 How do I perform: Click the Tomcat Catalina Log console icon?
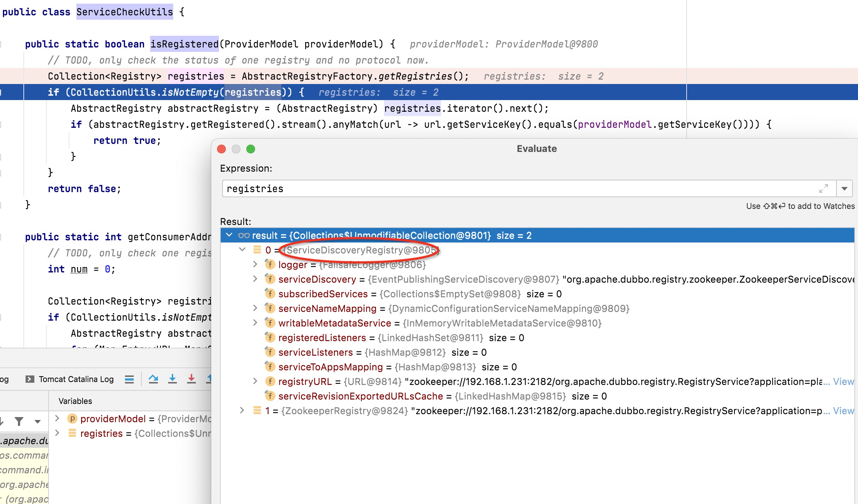pyautogui.click(x=30, y=379)
